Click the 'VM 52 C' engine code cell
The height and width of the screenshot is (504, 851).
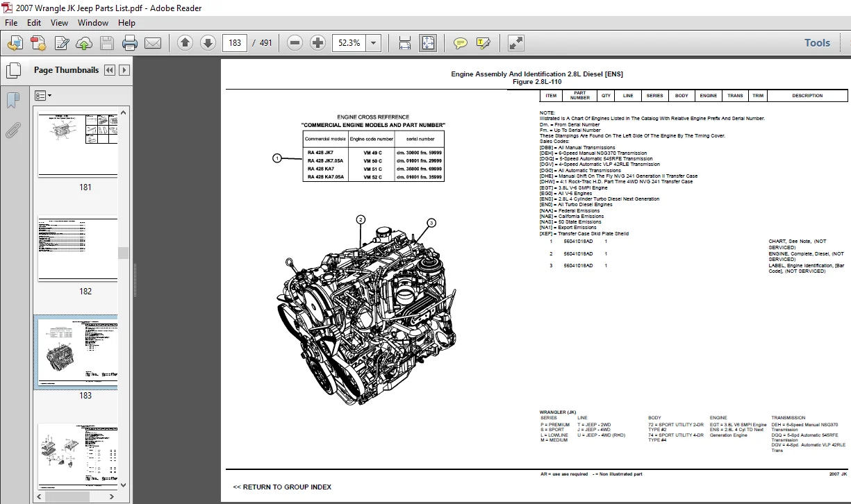(x=372, y=177)
